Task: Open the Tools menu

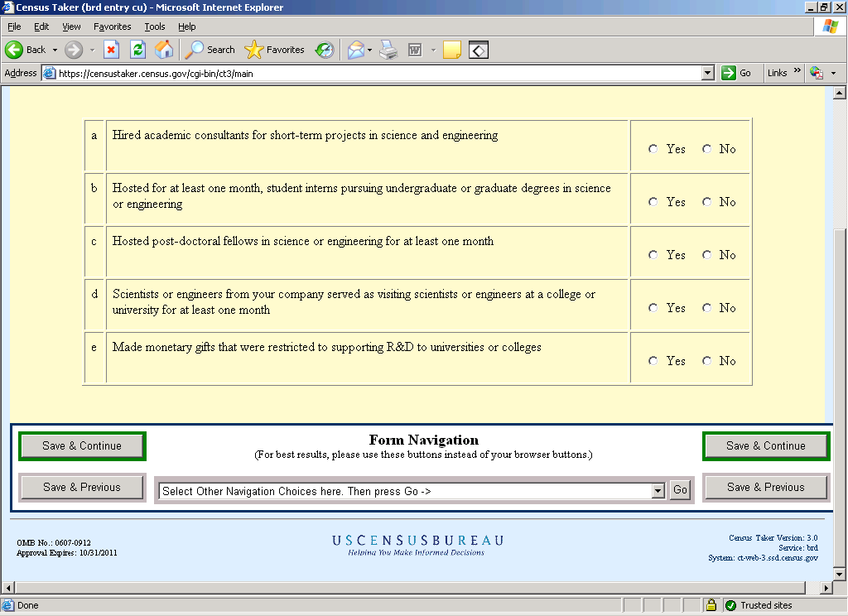Action: coord(155,26)
